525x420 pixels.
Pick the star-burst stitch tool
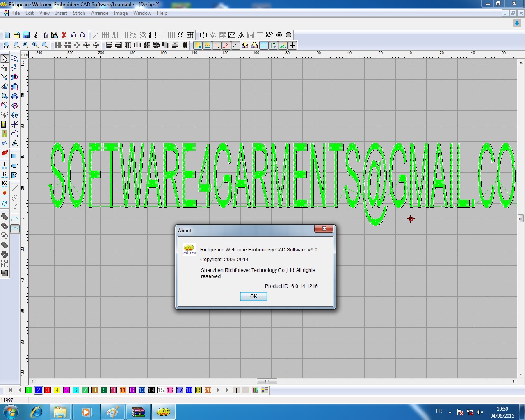coord(15,124)
